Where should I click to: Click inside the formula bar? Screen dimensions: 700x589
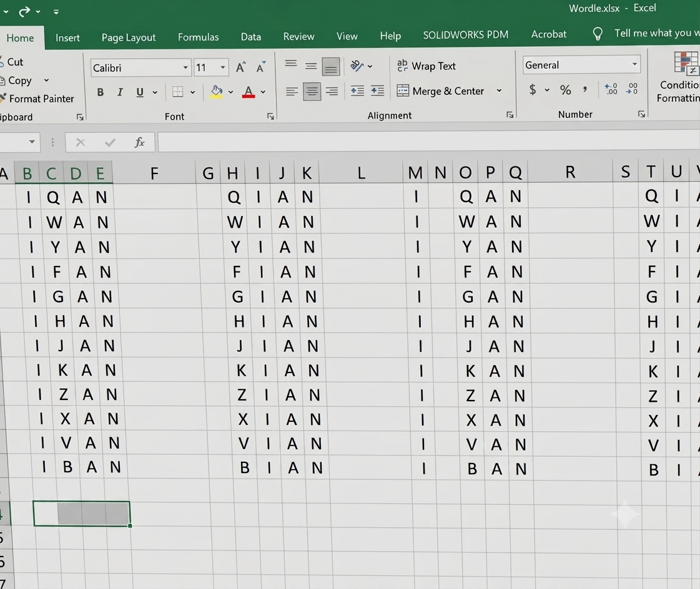pyautogui.click(x=428, y=142)
